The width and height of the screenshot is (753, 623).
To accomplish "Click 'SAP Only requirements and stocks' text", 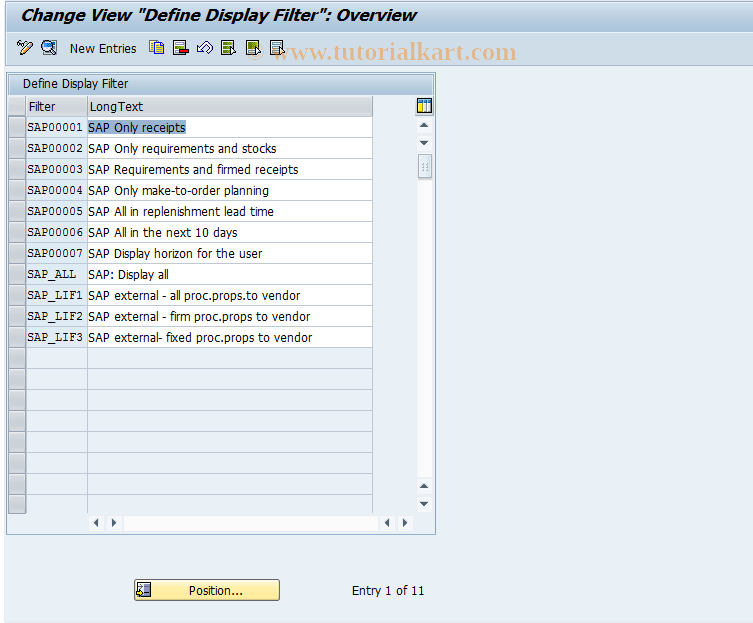I will tap(182, 148).
